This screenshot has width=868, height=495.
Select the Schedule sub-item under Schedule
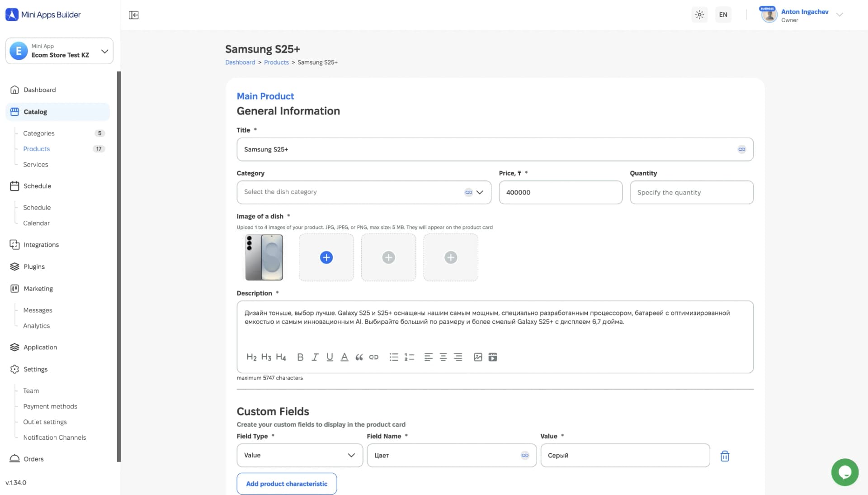click(37, 207)
